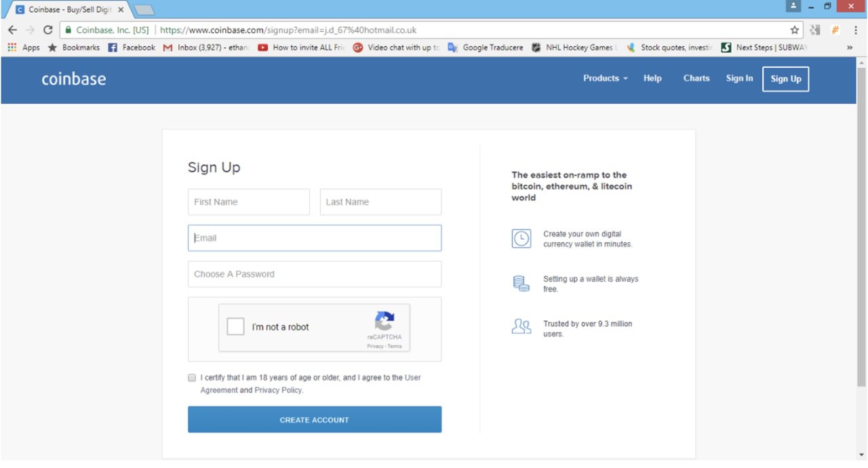The height and width of the screenshot is (468, 868).
Task: Open the Facebook bookmark
Action: 132,47
